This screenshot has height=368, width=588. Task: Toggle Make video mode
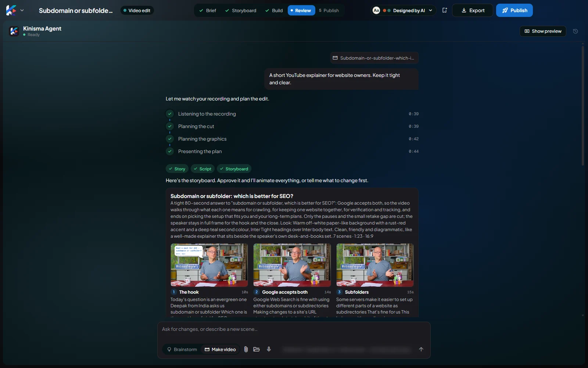tap(220, 349)
